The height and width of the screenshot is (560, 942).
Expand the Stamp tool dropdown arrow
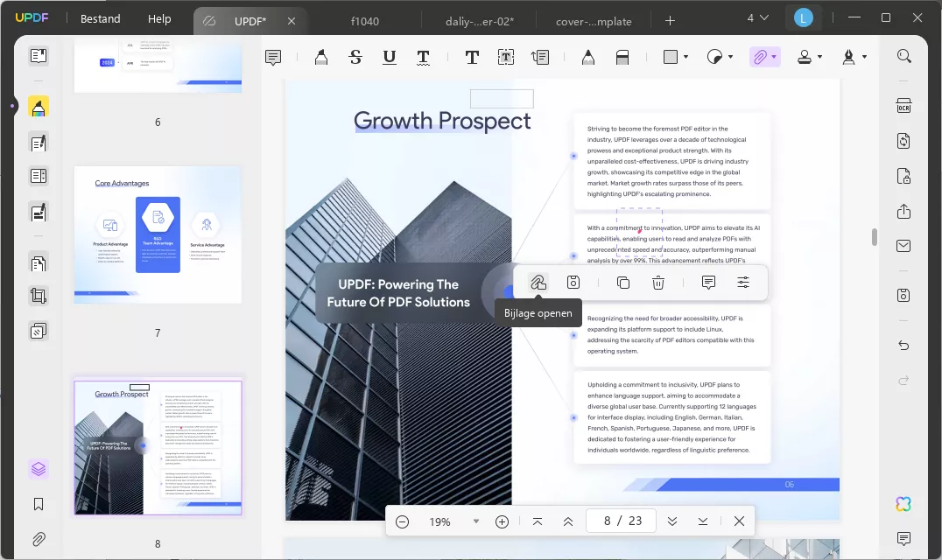coord(820,57)
